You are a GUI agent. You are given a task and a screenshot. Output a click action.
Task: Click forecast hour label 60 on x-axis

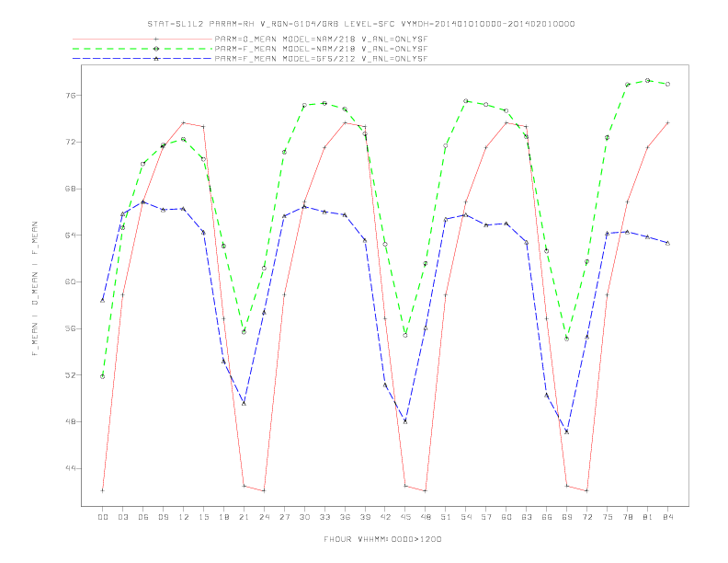pos(506,517)
